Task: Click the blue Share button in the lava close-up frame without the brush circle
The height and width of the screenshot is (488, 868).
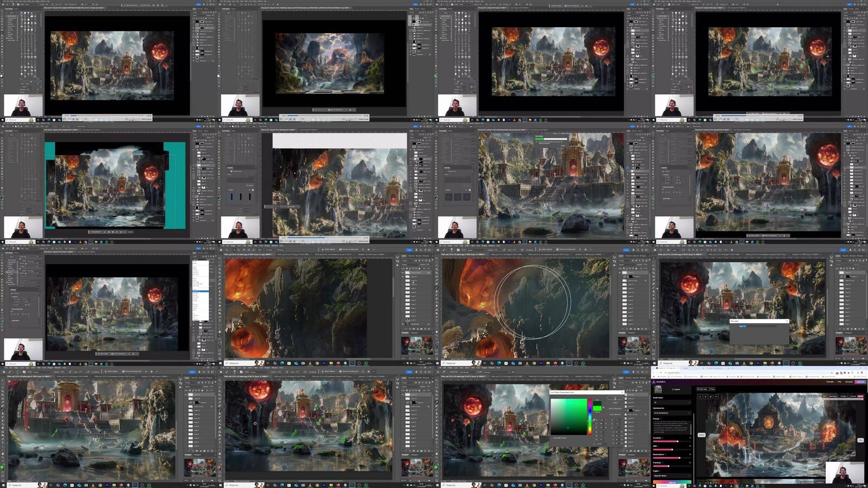Action: pyautogui.click(x=409, y=250)
